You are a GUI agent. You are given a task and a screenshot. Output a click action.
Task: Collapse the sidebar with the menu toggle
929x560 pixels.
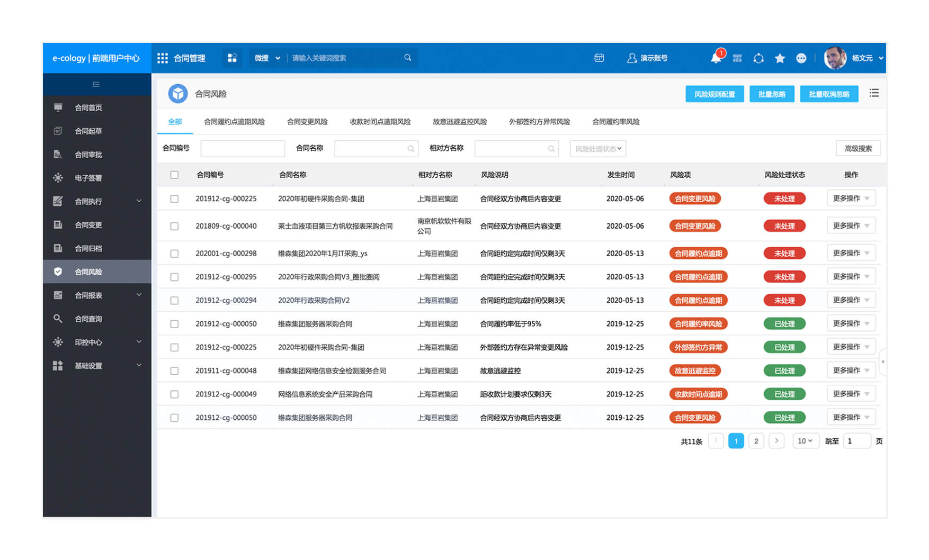click(96, 84)
